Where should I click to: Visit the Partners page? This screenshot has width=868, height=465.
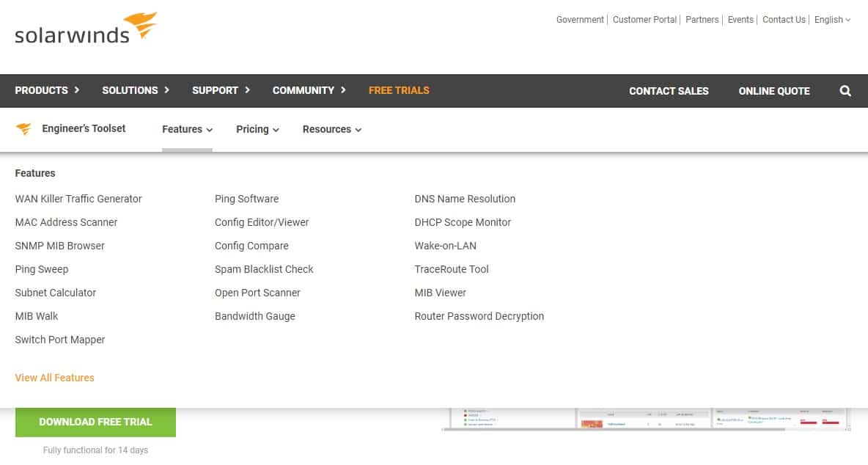point(702,19)
